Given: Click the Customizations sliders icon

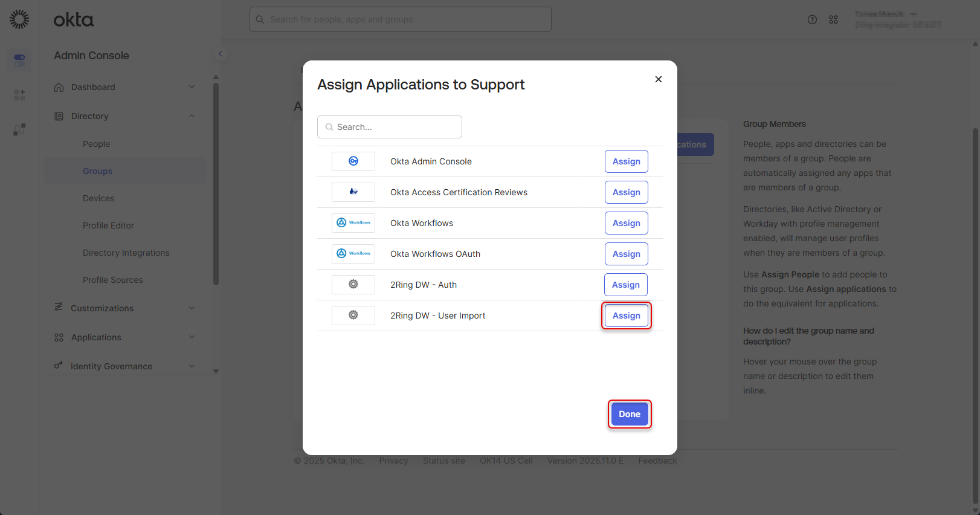Looking at the screenshot, I should pos(59,307).
